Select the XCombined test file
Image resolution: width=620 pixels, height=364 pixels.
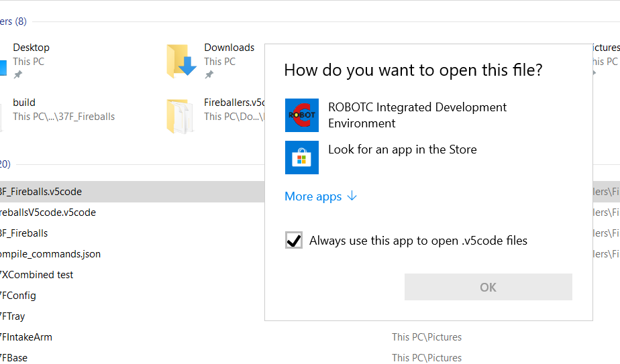[36, 275]
